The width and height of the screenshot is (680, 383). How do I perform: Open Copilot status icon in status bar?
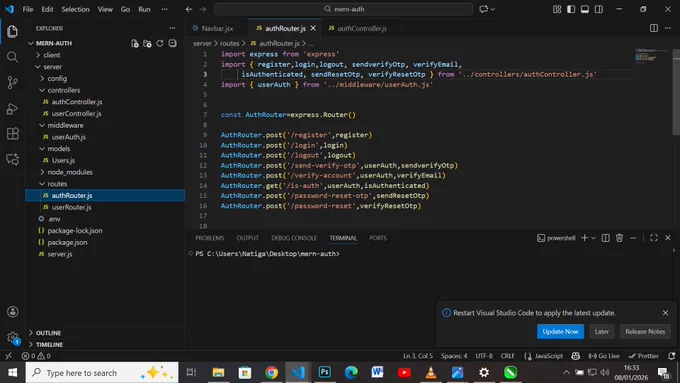click(575, 356)
